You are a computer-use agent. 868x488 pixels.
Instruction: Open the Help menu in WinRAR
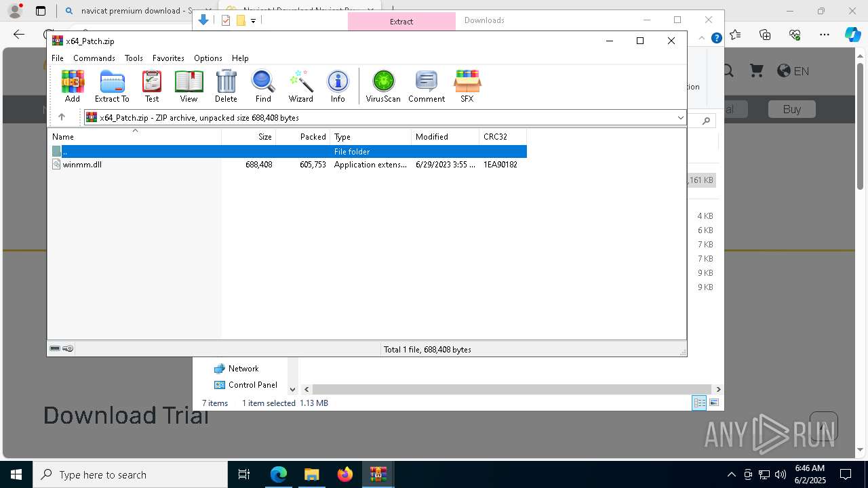pos(240,58)
